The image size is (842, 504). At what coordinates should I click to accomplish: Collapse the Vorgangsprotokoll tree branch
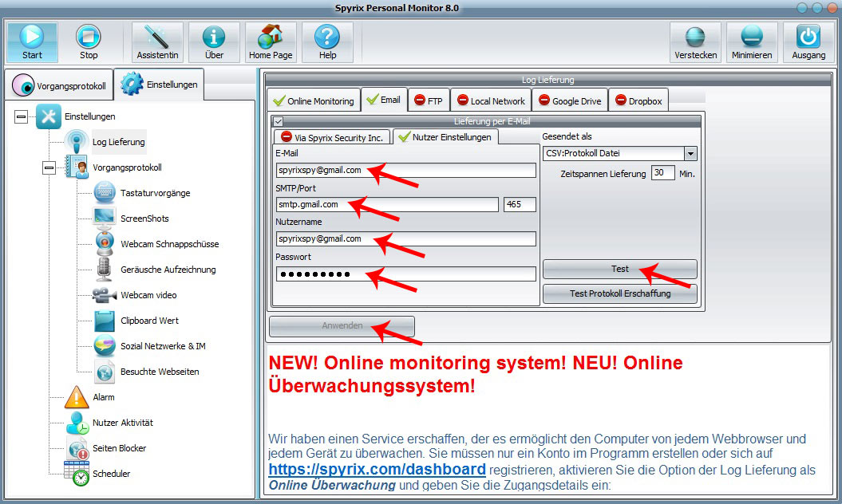pos(49,168)
